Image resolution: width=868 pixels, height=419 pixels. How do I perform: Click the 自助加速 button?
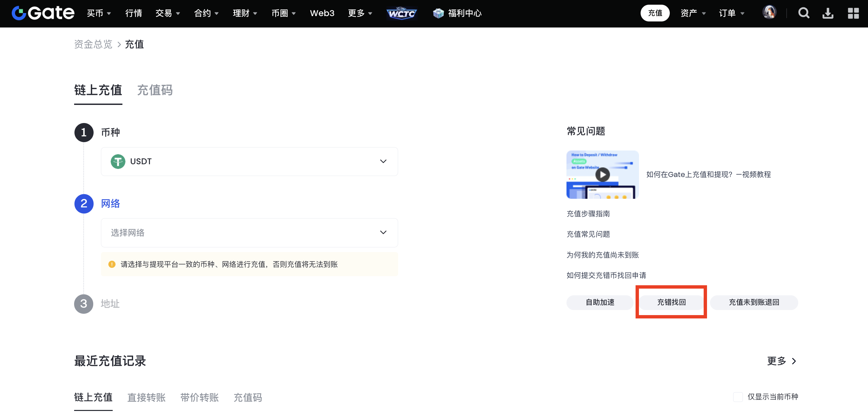coord(600,302)
